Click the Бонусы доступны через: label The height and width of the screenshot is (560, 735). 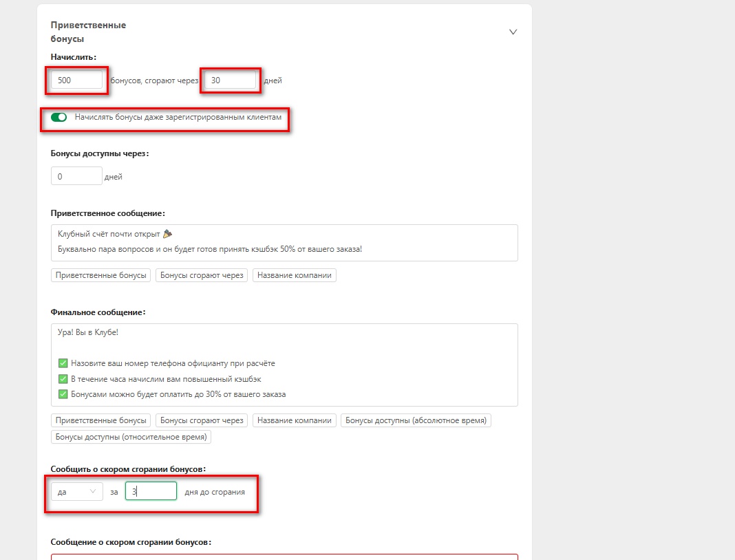click(100, 153)
